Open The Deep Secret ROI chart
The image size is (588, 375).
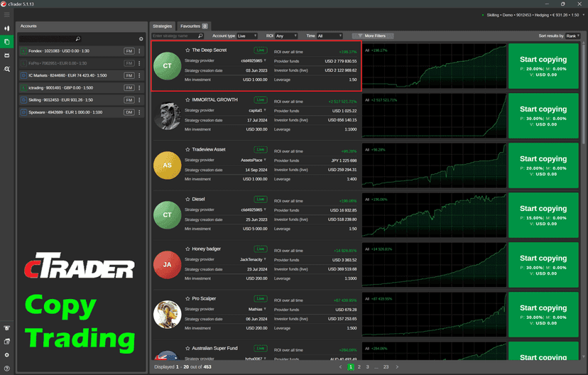tap(434, 66)
